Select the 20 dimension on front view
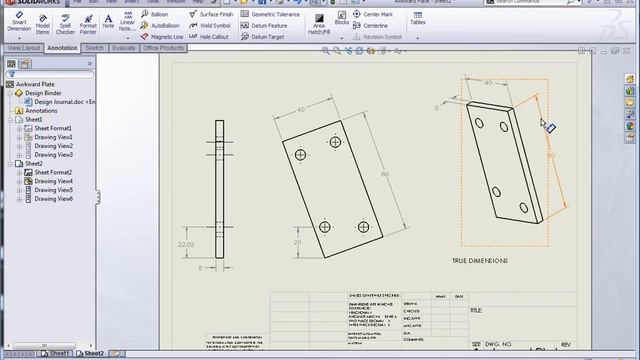This screenshot has width=640, height=360. click(x=297, y=242)
